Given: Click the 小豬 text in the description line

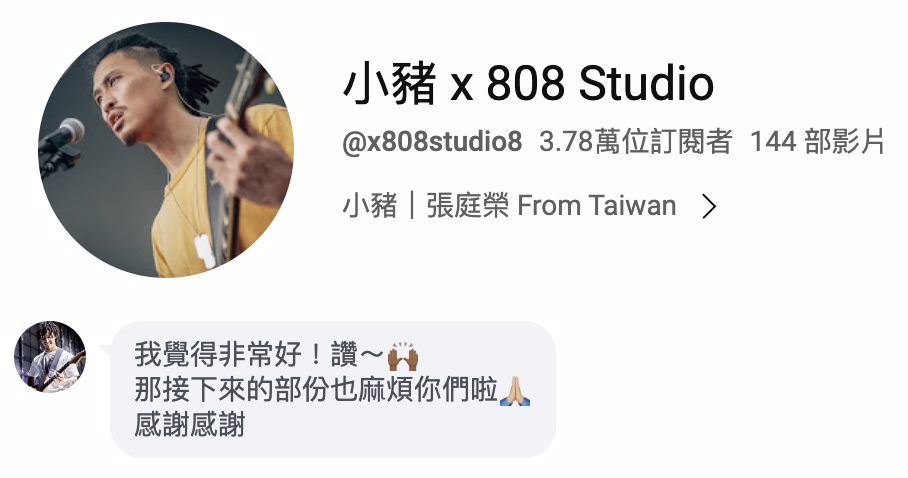Looking at the screenshot, I should coord(369,206).
